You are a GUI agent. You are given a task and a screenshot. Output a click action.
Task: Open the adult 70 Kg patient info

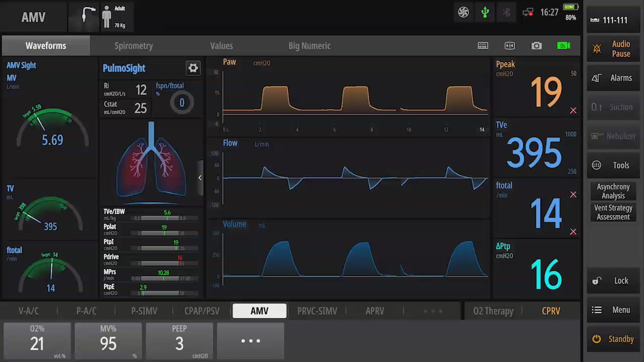pos(114,17)
